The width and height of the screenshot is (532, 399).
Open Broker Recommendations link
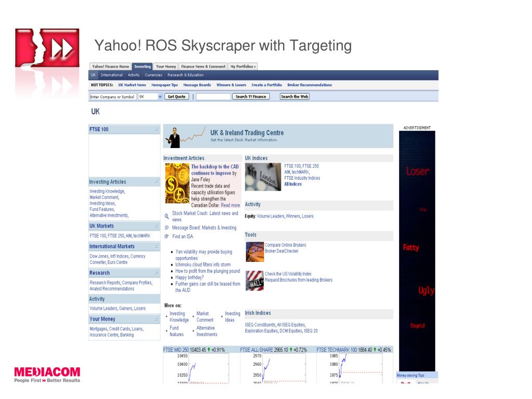coord(310,85)
